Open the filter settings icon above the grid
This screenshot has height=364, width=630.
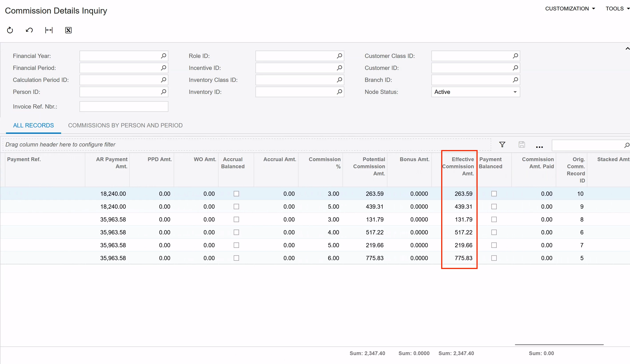click(502, 144)
